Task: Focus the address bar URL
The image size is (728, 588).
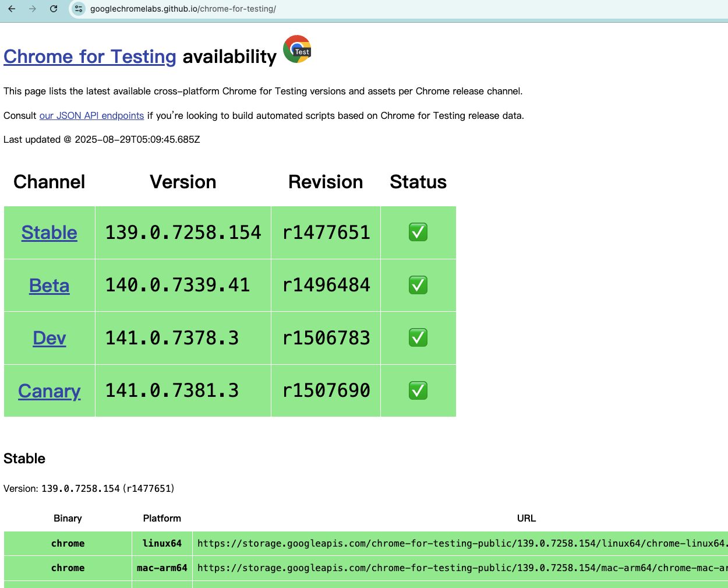Action: 183,9
